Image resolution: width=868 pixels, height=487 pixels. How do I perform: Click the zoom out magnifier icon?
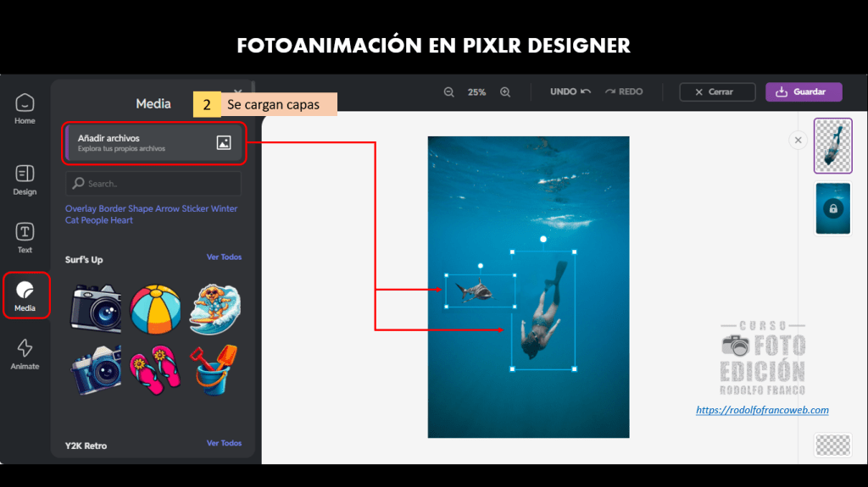pyautogui.click(x=449, y=92)
